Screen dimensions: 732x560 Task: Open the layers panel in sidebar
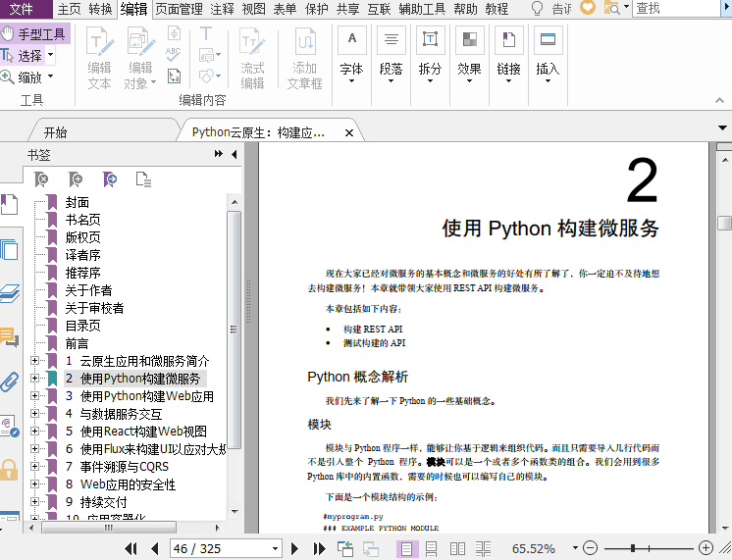[x=10, y=293]
